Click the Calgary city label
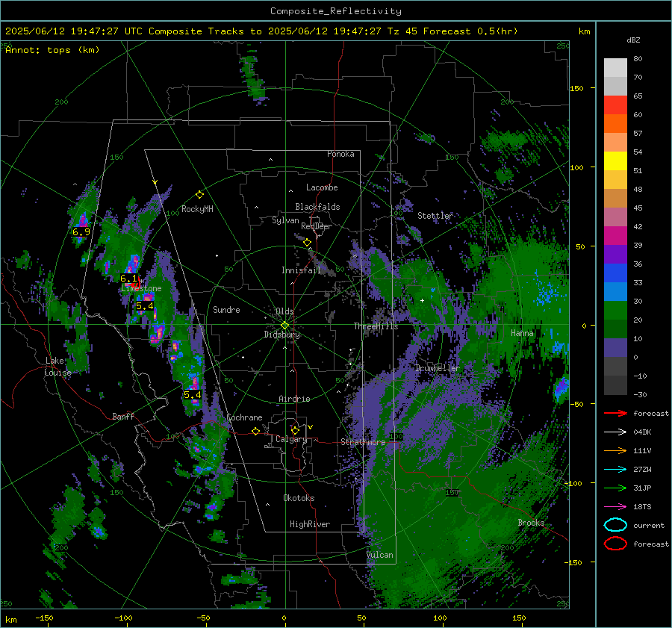 coord(291,439)
